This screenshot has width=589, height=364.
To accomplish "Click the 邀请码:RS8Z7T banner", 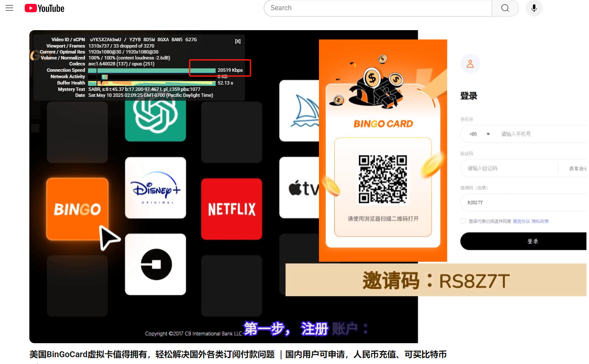I will point(436,280).
